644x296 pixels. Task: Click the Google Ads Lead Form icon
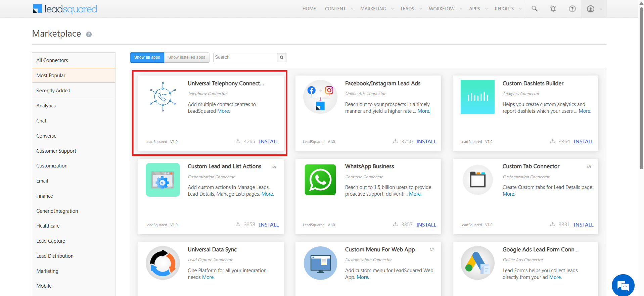coord(477,263)
